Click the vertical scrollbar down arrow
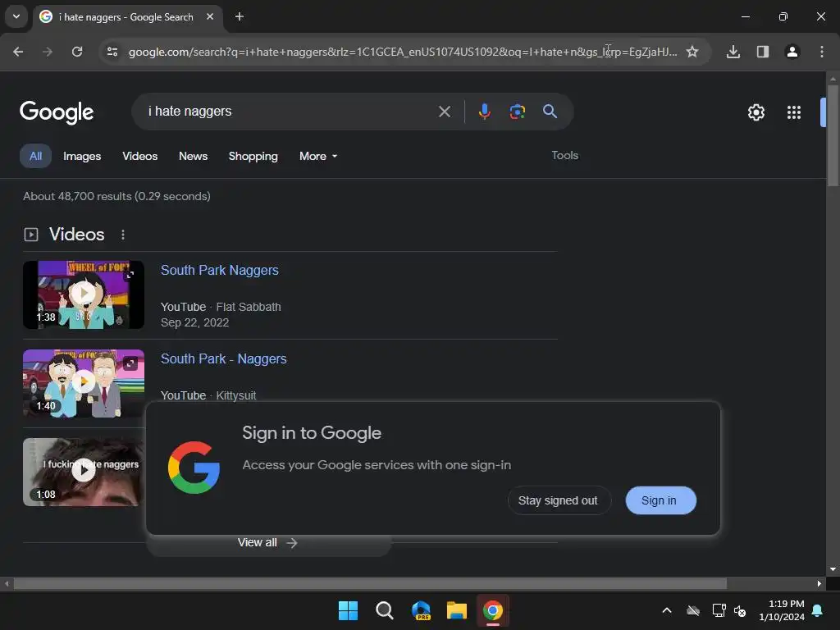 tap(833, 569)
